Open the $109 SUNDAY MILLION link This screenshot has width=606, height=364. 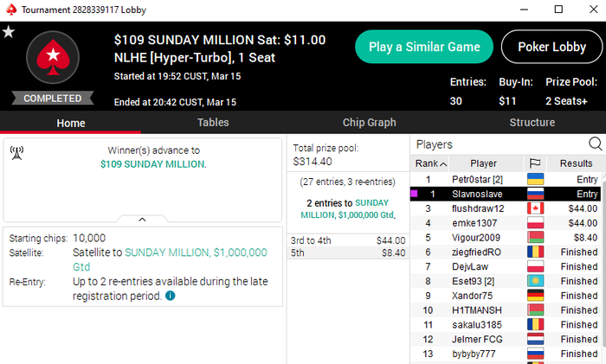pos(152,163)
